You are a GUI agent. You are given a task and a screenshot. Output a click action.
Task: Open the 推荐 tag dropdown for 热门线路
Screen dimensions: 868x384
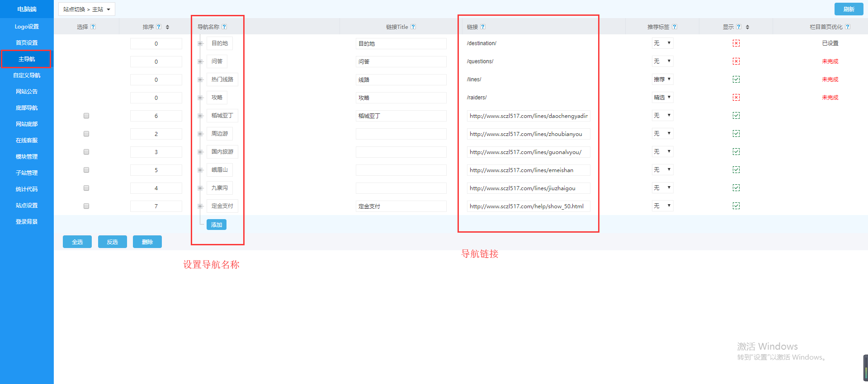point(662,80)
